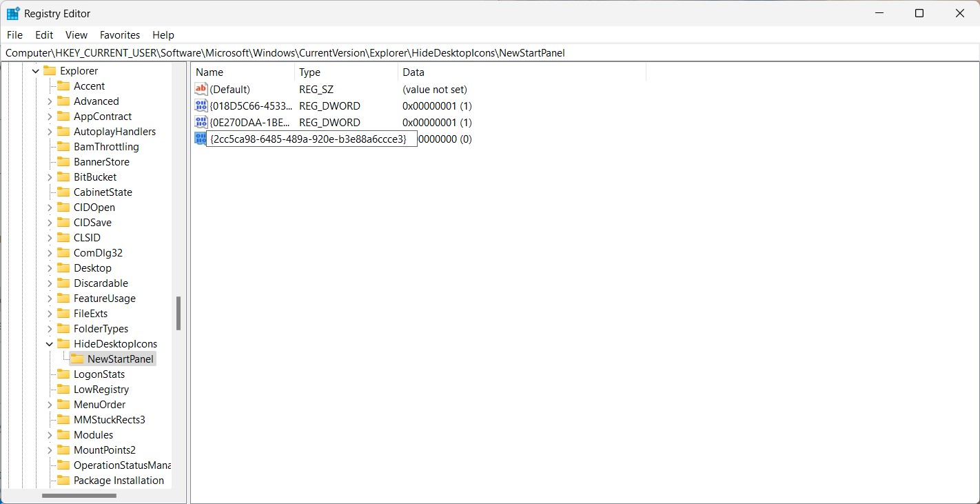Click the Package Installation folder icon
This screenshot has height=504, width=980.
point(63,480)
